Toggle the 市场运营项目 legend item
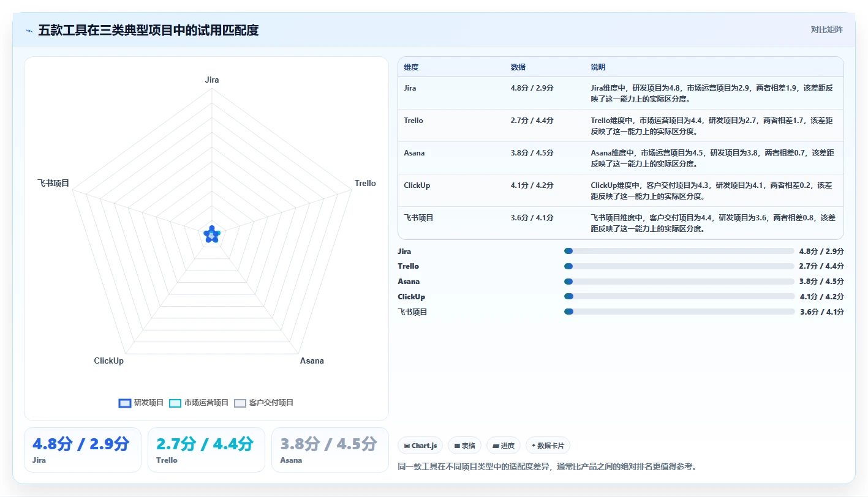Image resolution: width=868 pixels, height=497 pixels. point(199,403)
